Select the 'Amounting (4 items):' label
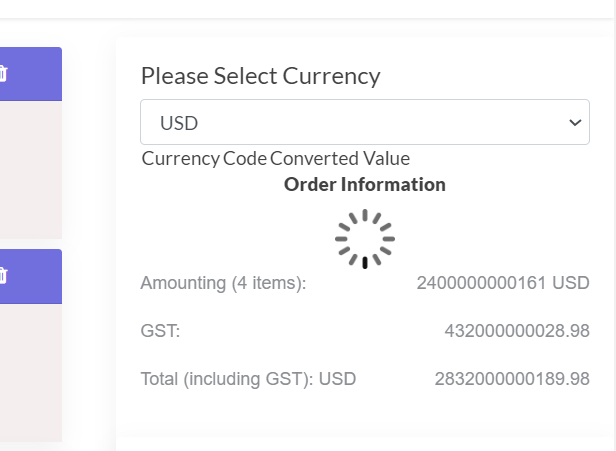The image size is (616, 451). point(223,283)
